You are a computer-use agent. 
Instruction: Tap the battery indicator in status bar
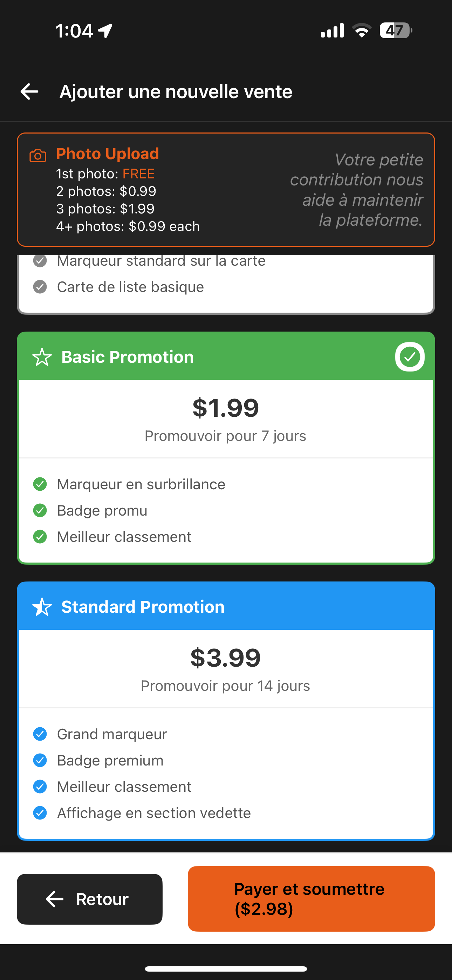coord(396,30)
